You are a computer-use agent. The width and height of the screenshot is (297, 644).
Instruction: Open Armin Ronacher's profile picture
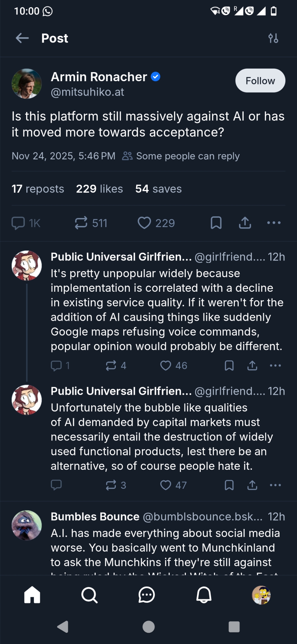[27, 84]
